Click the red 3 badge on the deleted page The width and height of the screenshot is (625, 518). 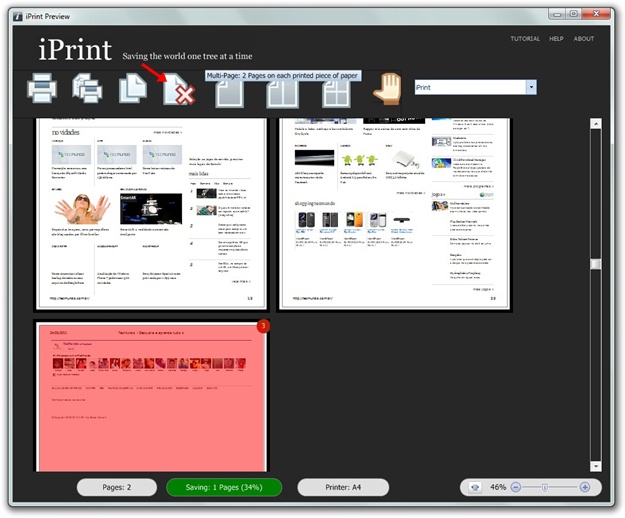(x=263, y=326)
